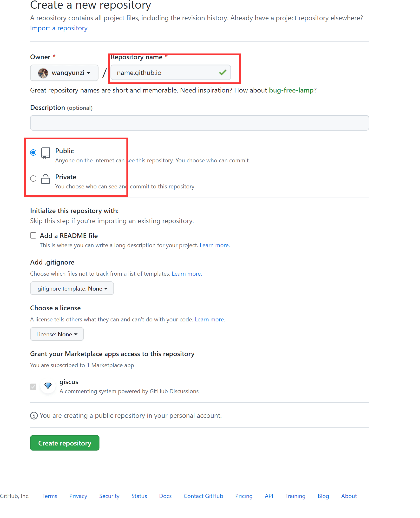
Task: Click the Public repository book icon
Action: pos(45,153)
